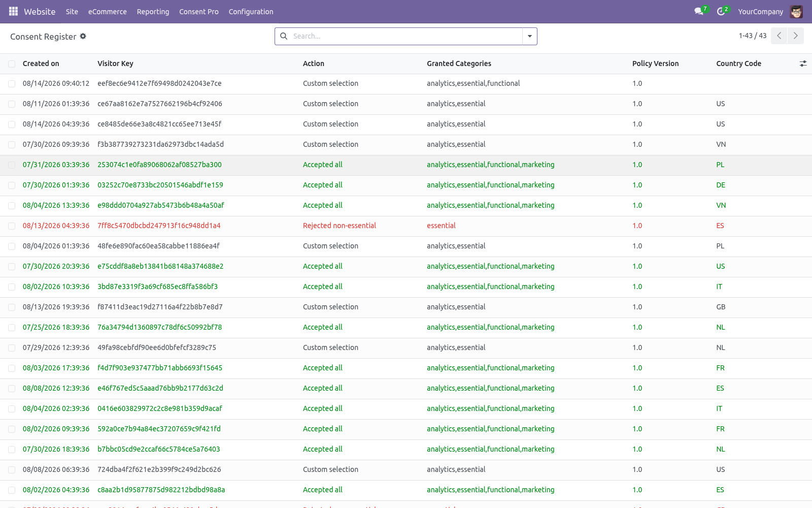This screenshot has height=508, width=812.
Task: Focus the Search input field
Action: click(406, 36)
